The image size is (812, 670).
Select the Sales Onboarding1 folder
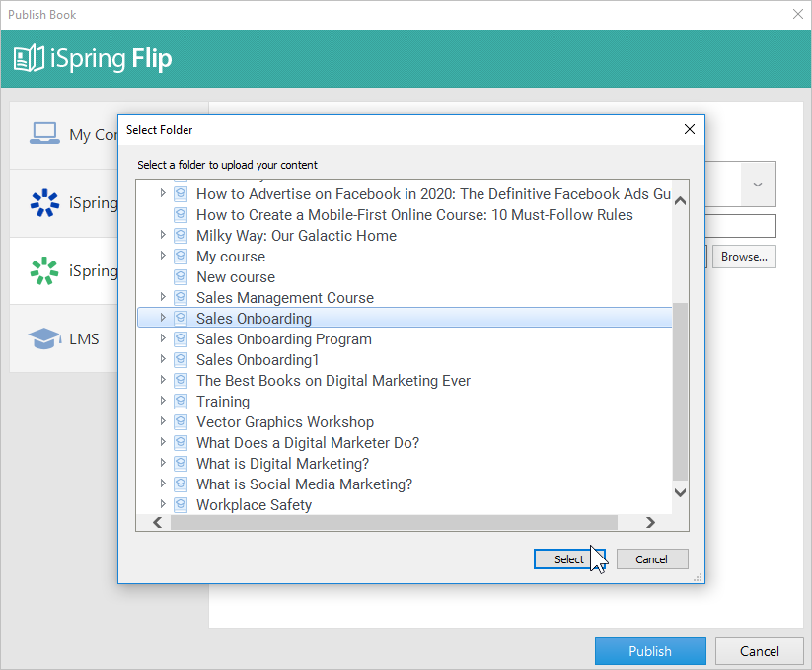[258, 360]
